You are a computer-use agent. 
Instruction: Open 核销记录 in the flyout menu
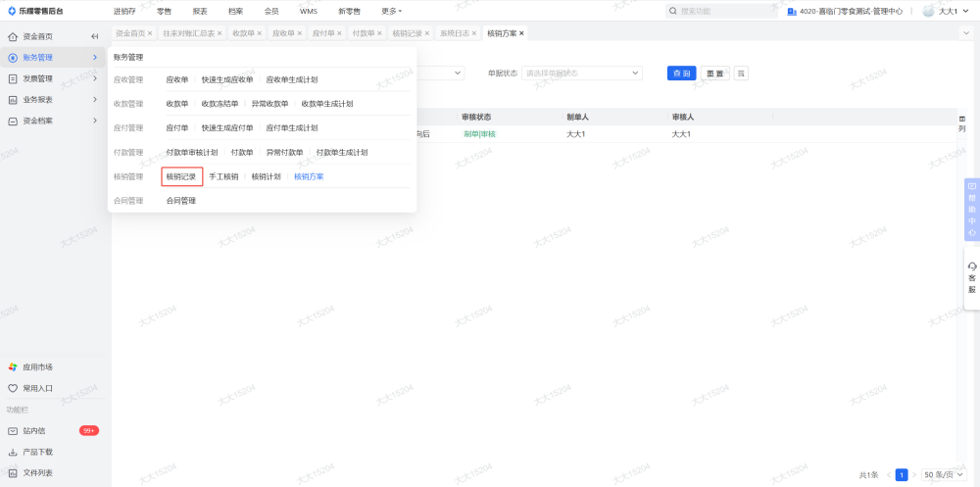click(x=181, y=177)
